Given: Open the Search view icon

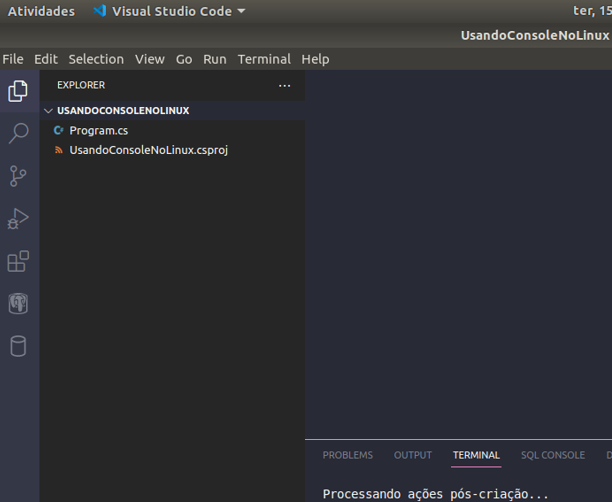Looking at the screenshot, I should 18,133.
